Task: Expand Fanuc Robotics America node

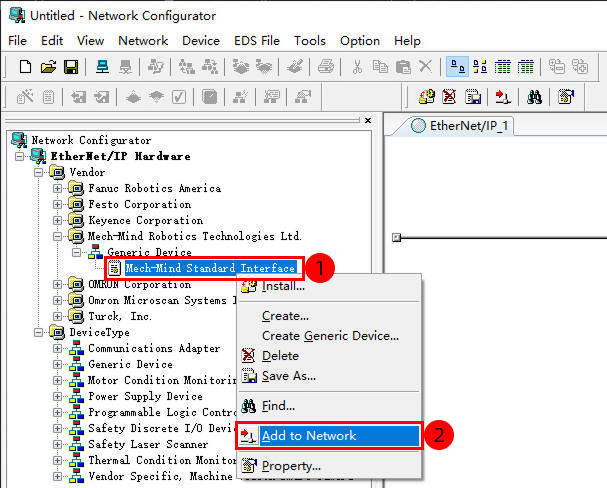Action: (57, 188)
